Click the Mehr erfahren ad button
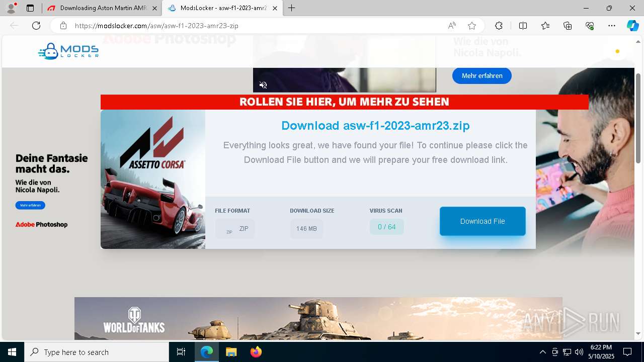This screenshot has width=644, height=362. click(481, 76)
